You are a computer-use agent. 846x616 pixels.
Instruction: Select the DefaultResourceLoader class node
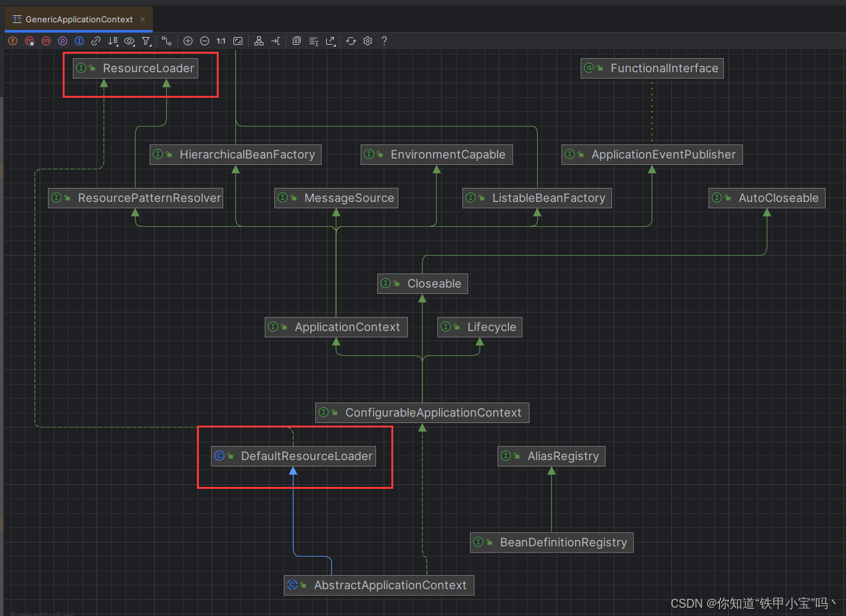coord(294,456)
